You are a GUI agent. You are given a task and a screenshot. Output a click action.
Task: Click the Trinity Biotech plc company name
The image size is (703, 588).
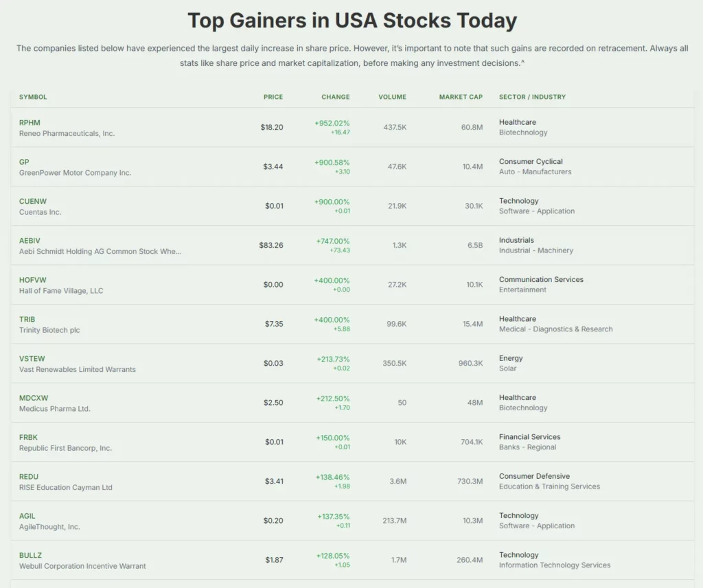point(49,330)
